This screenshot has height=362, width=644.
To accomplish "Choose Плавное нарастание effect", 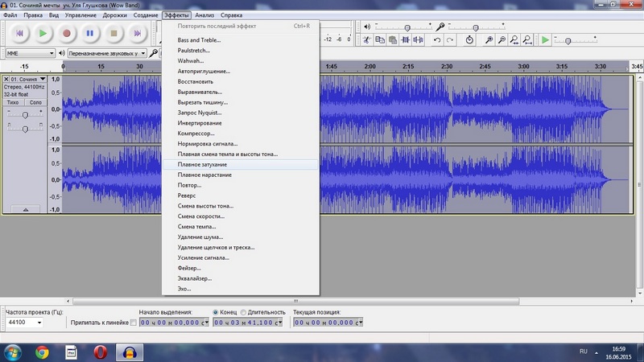I will pos(241,175).
